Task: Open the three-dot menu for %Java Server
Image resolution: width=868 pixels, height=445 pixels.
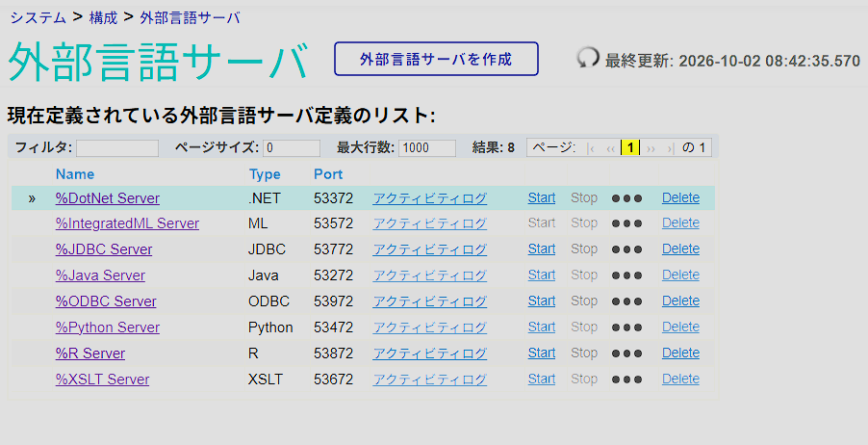Action: (626, 276)
